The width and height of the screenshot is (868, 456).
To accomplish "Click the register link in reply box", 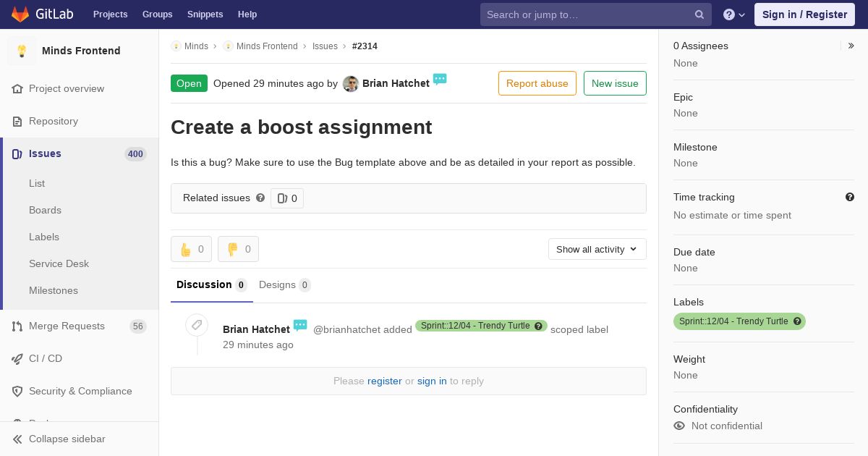I will [x=385, y=381].
